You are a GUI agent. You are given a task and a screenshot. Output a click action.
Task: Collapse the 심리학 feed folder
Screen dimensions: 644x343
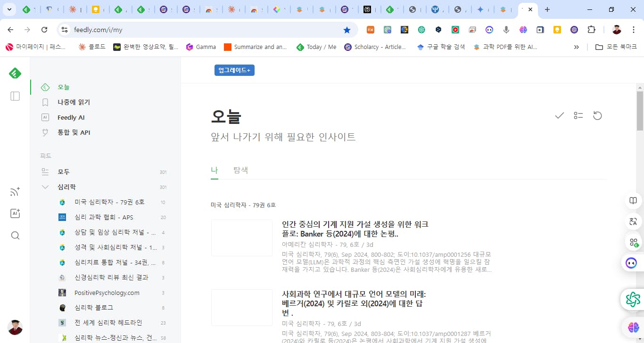coord(45,187)
